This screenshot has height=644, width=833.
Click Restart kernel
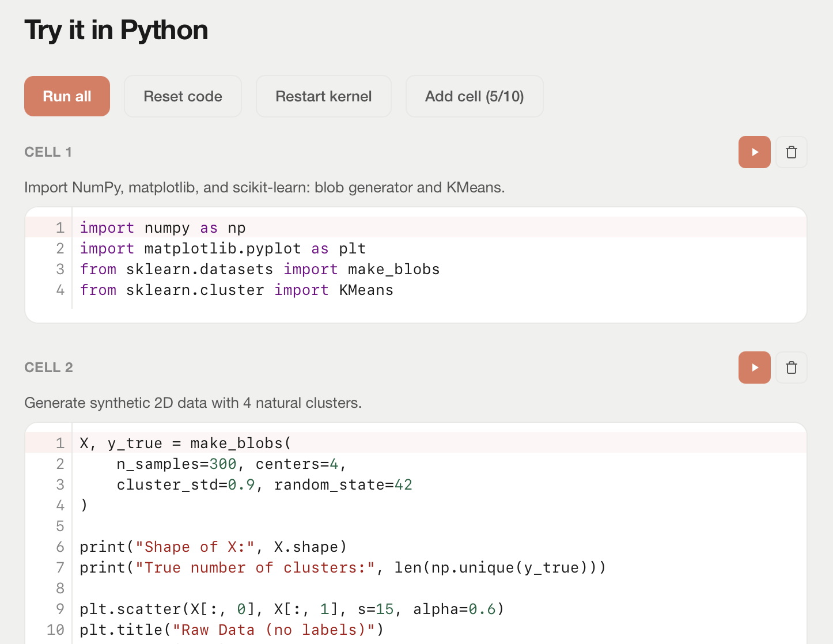coord(323,96)
